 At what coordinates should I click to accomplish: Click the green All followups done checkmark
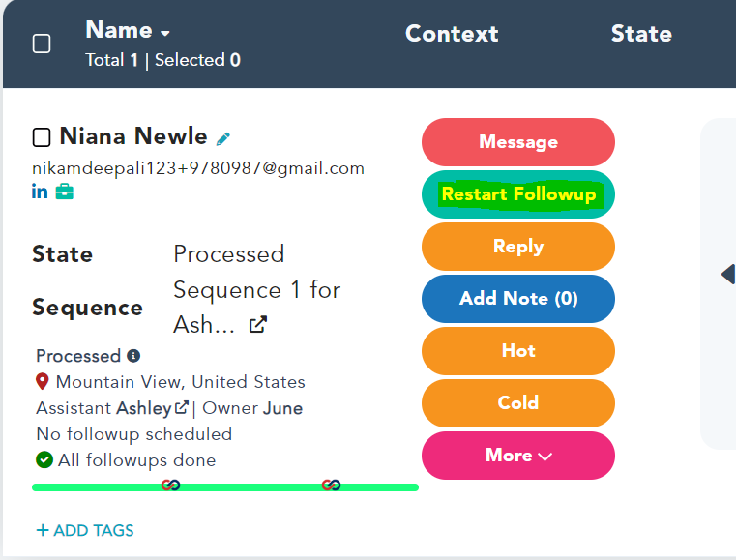point(44,460)
